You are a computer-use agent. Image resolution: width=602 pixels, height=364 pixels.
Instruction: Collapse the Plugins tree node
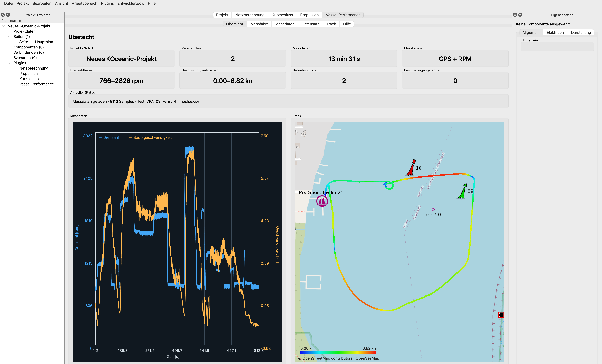pos(9,63)
